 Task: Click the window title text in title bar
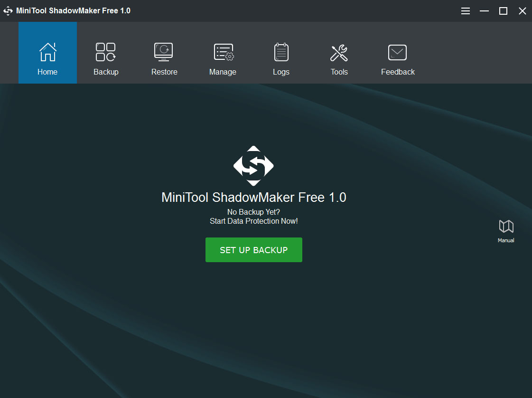click(x=73, y=11)
